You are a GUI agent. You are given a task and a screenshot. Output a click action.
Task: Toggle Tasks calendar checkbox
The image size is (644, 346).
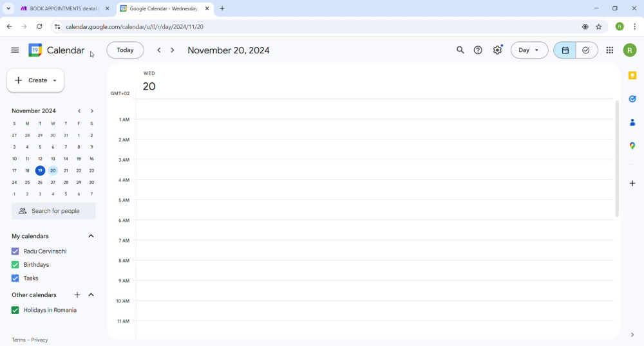15,278
